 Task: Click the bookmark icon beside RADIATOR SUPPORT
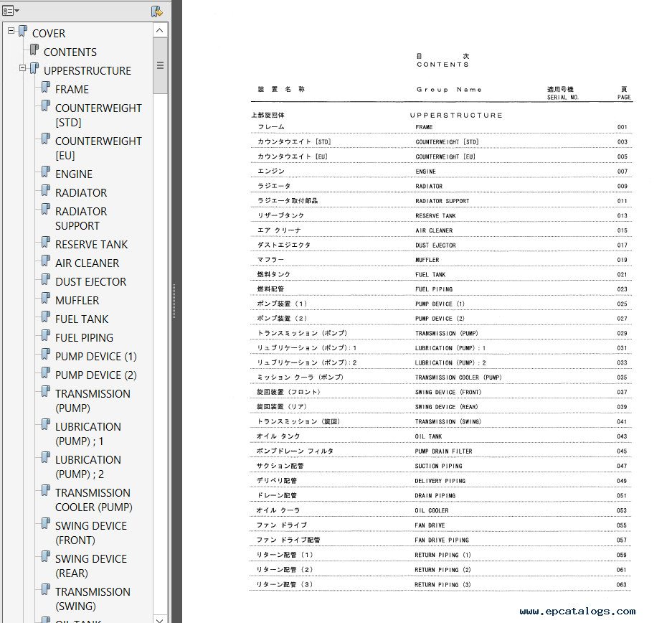point(46,210)
